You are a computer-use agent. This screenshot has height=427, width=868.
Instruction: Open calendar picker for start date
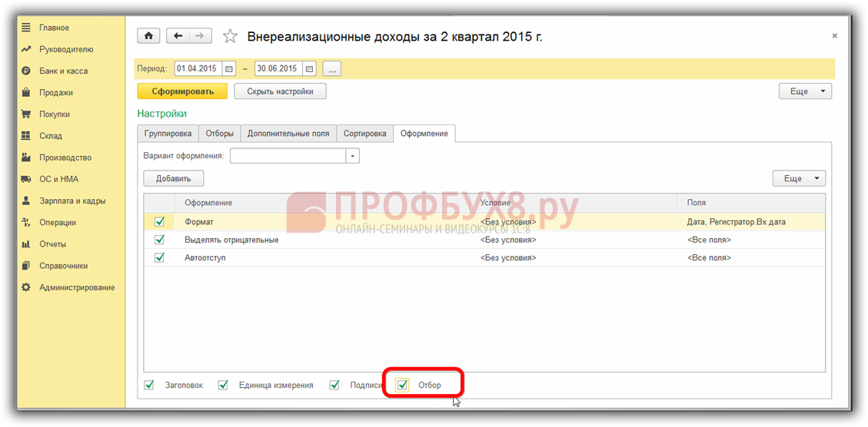[x=228, y=68]
